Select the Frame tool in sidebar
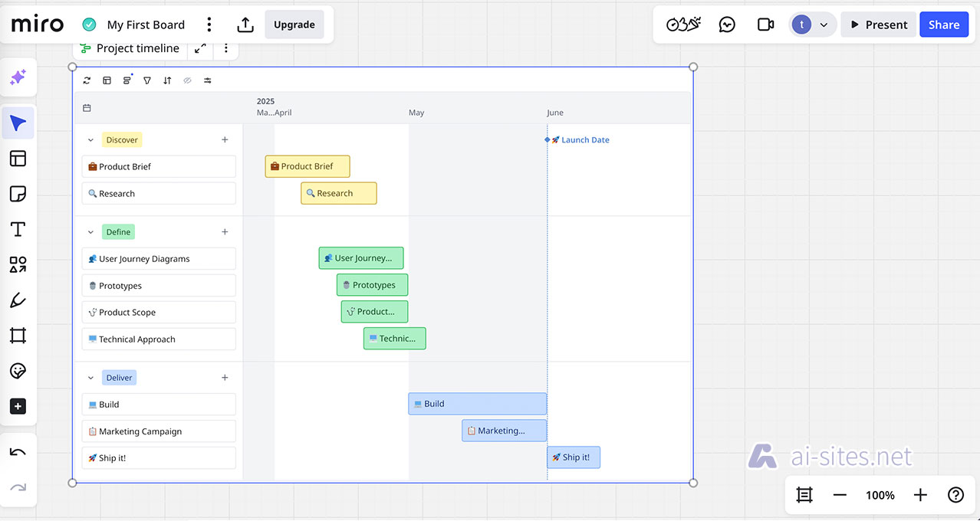Screen dimensions: 980x521 tap(18, 336)
